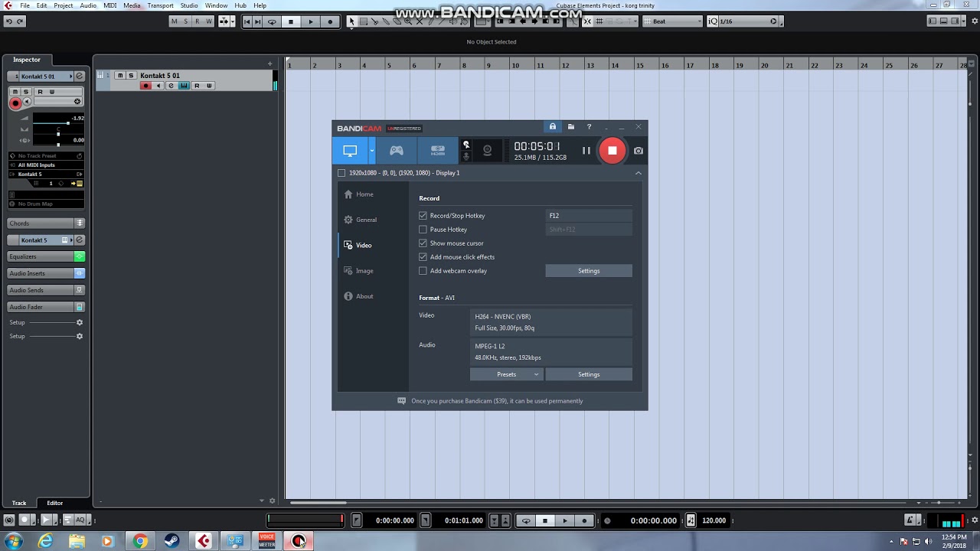980x551 pixels.
Task: Uncheck Add mouse click effects
Action: click(423, 257)
